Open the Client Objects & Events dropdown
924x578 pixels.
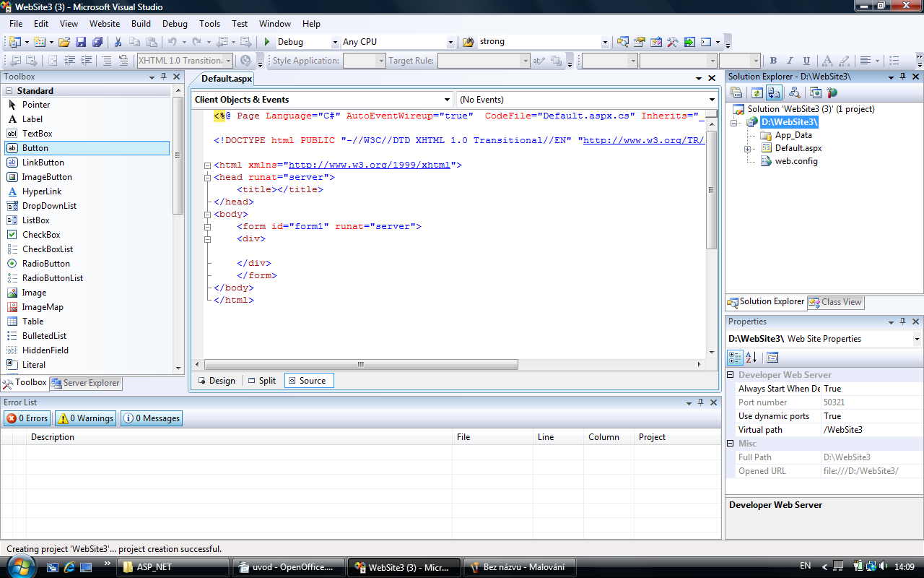coord(448,100)
